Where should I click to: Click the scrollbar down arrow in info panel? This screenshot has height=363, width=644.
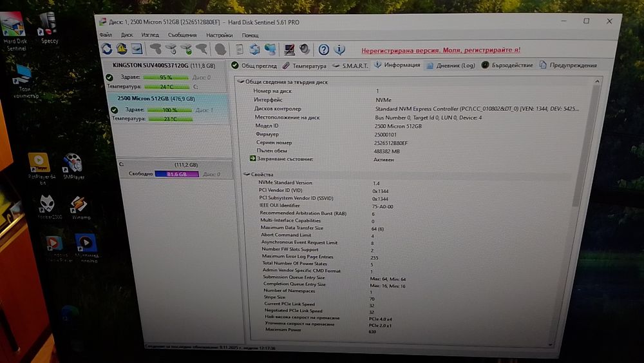tap(551, 344)
